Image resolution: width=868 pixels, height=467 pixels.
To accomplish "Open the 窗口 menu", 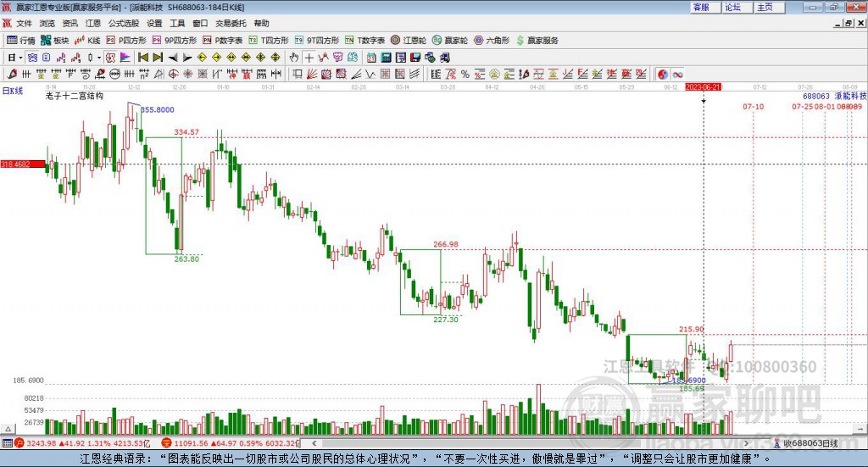I will click(200, 23).
